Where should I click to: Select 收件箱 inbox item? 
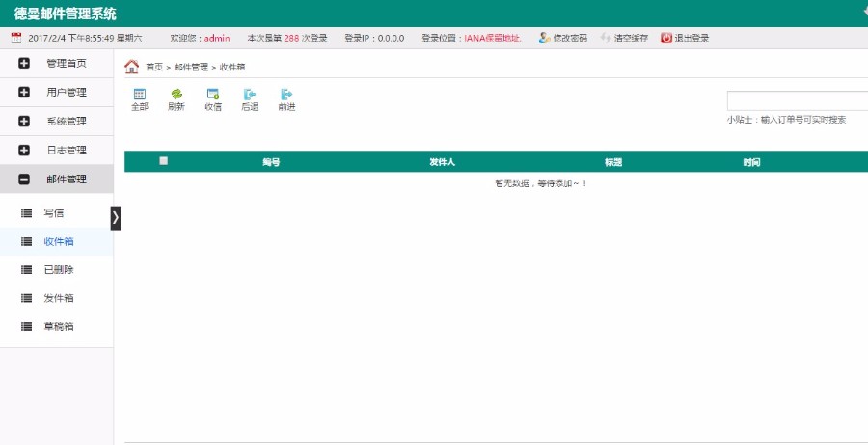pyautogui.click(x=59, y=241)
